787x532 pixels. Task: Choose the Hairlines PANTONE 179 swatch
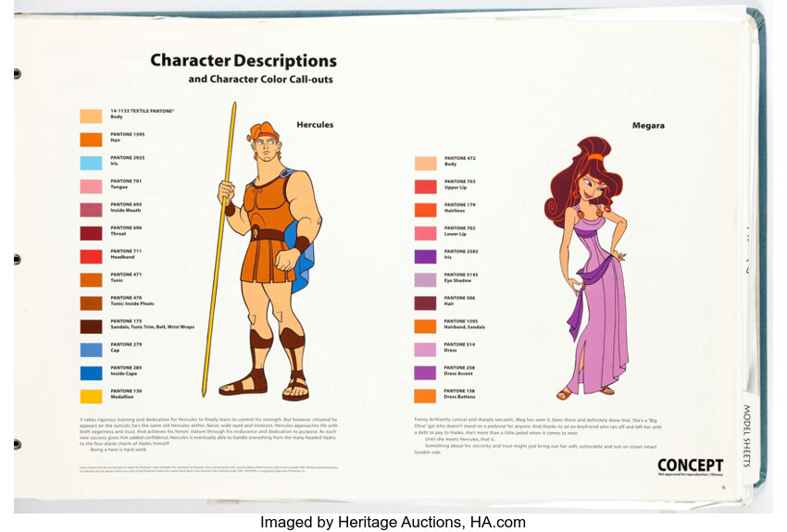click(425, 210)
